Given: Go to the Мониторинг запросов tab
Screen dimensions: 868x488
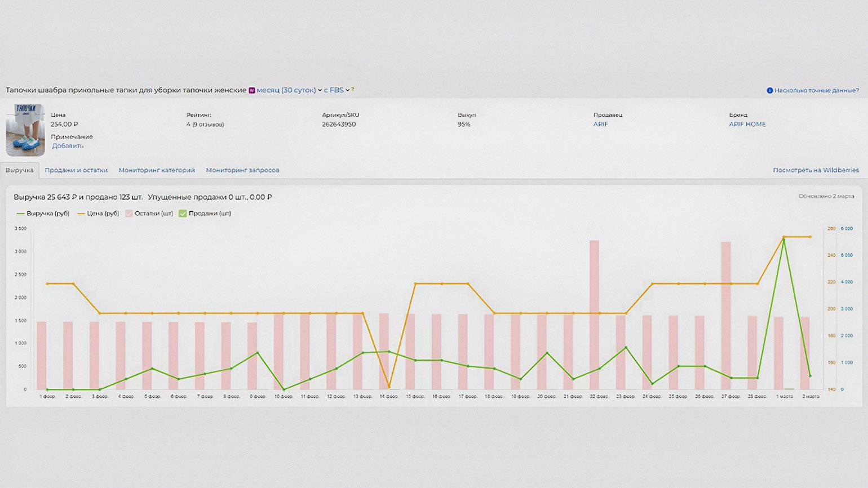Looking at the screenshot, I should pos(242,170).
